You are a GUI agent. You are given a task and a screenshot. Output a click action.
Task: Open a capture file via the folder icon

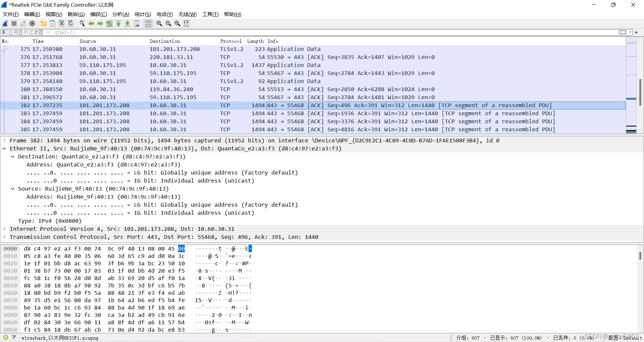coord(44,23)
